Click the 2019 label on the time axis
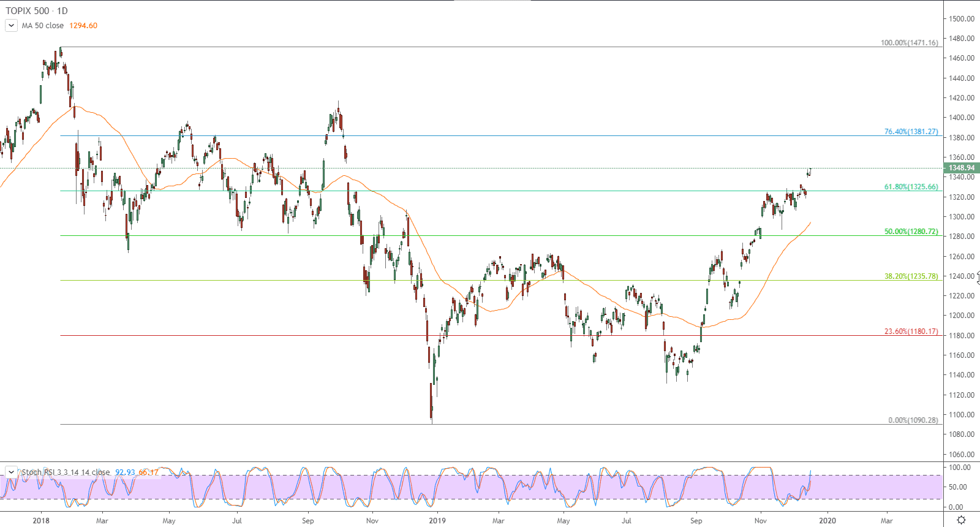Screen dimensions: 980x527 pyautogui.click(x=437, y=521)
